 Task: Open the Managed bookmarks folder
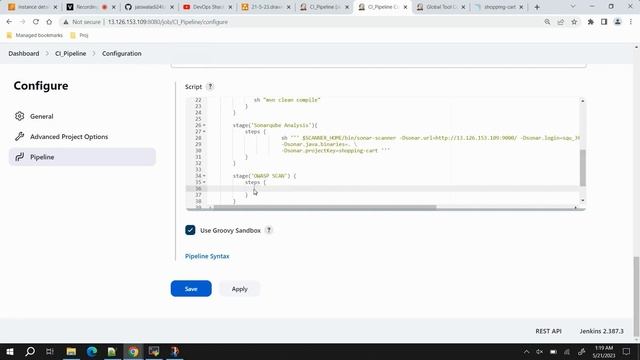pyautogui.click(x=35, y=36)
